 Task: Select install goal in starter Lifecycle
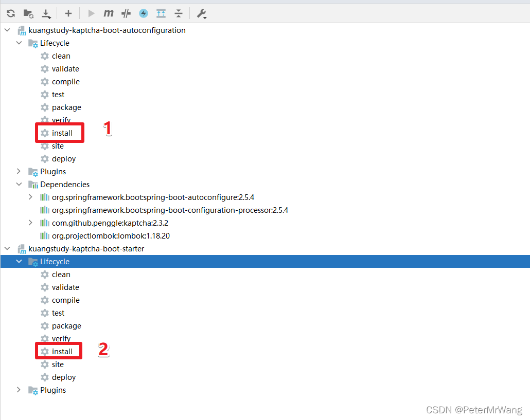(x=62, y=352)
